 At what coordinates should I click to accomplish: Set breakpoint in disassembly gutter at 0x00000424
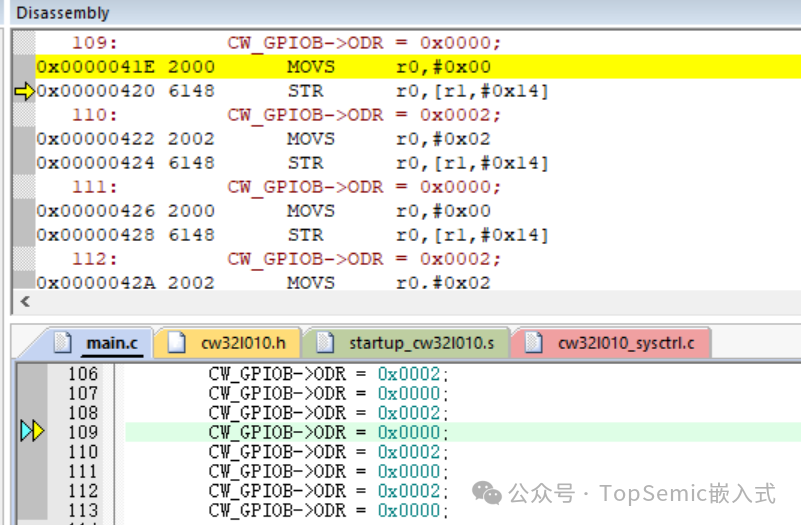click(24, 163)
